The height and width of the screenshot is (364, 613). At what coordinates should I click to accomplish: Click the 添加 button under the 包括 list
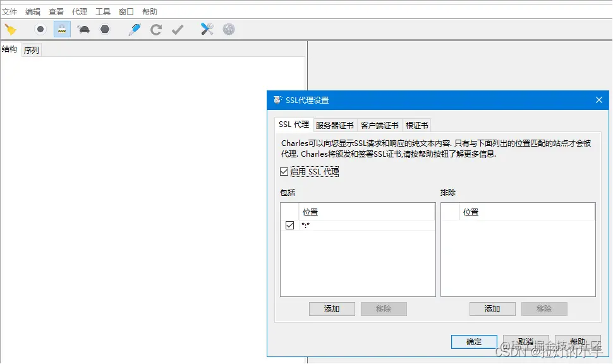[332, 308]
